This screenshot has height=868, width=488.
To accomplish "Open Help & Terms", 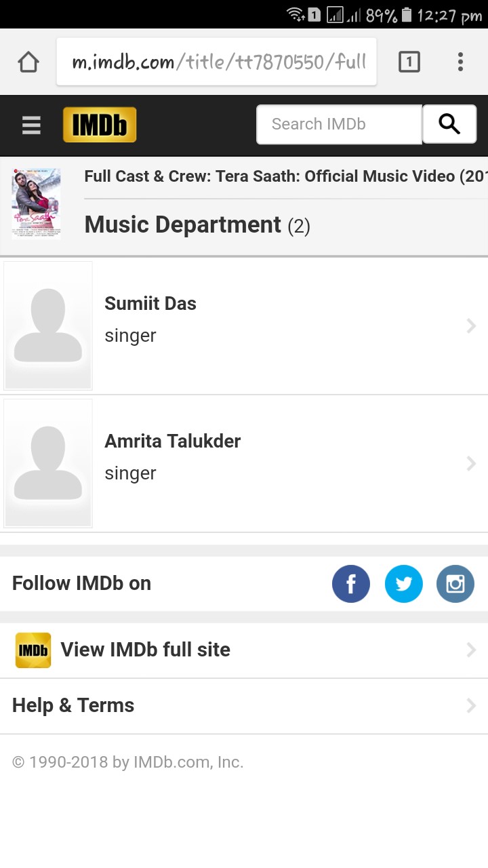I will (73, 705).
